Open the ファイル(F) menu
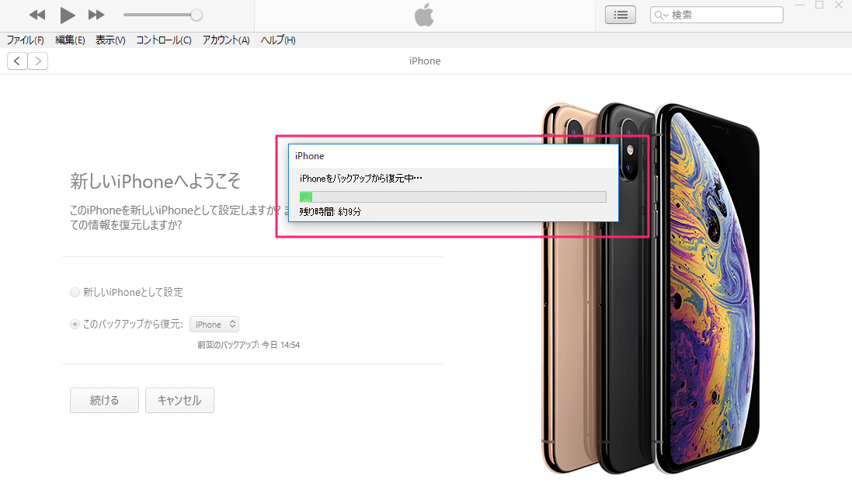The width and height of the screenshot is (852, 504). pos(25,40)
